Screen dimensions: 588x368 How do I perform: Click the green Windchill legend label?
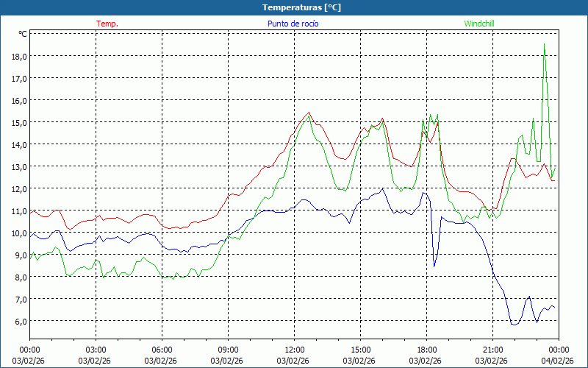click(x=479, y=24)
